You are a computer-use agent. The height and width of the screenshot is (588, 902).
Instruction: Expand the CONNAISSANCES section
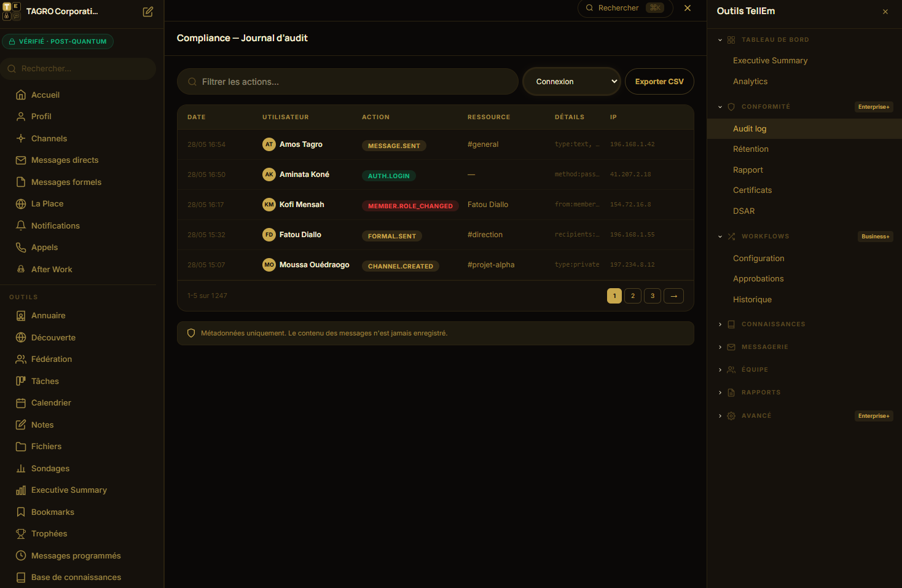point(720,324)
